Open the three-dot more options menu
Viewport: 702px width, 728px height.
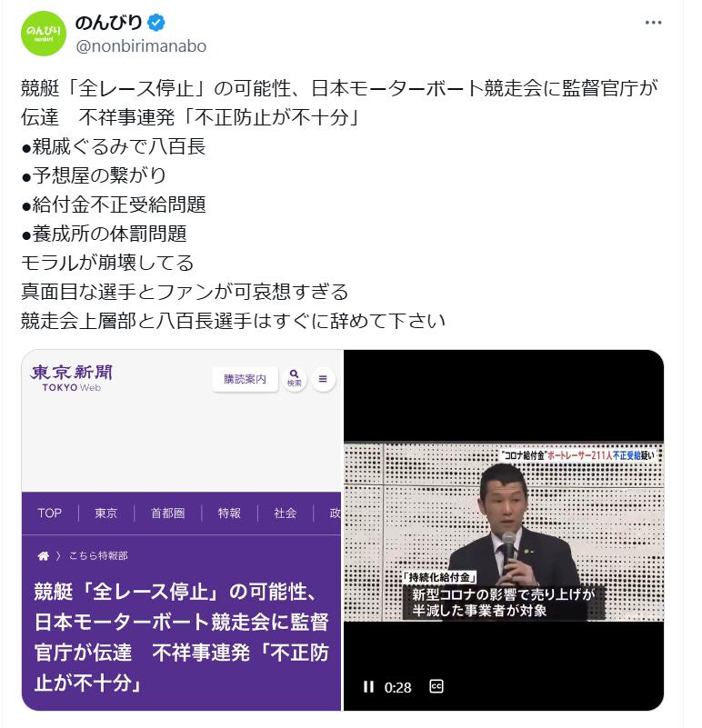pos(653,23)
